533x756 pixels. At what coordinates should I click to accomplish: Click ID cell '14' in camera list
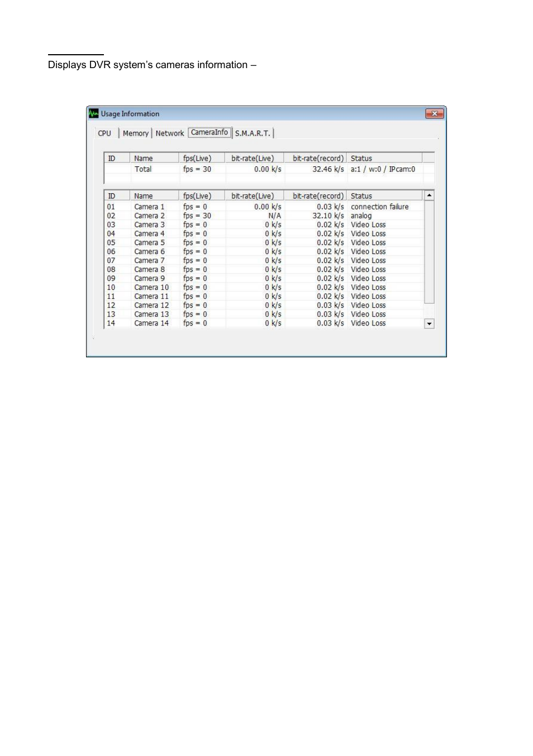pyautogui.click(x=111, y=323)
